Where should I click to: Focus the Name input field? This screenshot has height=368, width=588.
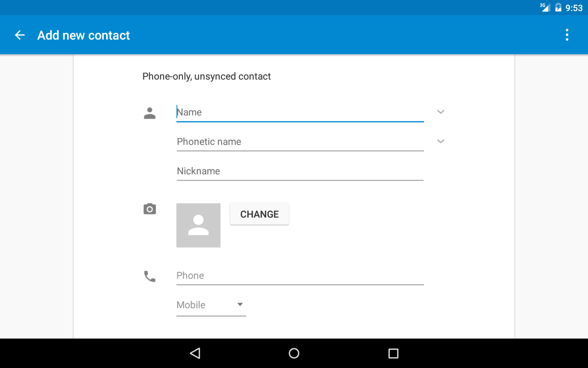(x=300, y=112)
